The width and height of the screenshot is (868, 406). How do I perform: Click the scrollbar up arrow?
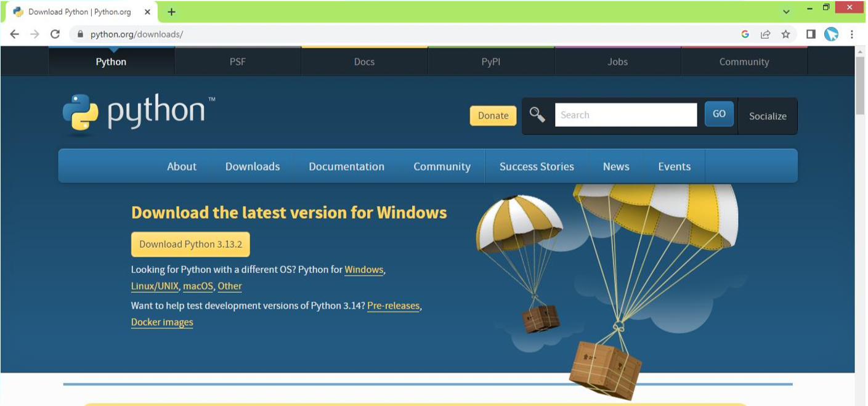[860, 51]
